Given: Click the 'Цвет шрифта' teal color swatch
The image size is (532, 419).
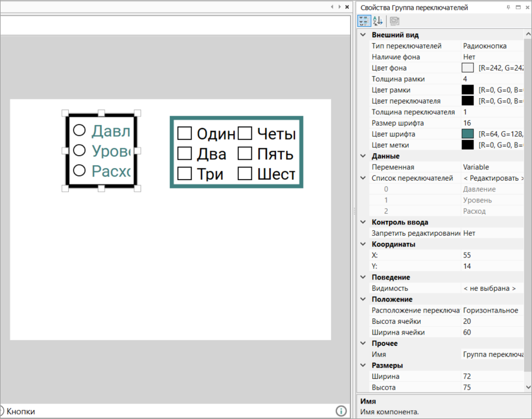Looking at the screenshot, I should pos(468,133).
